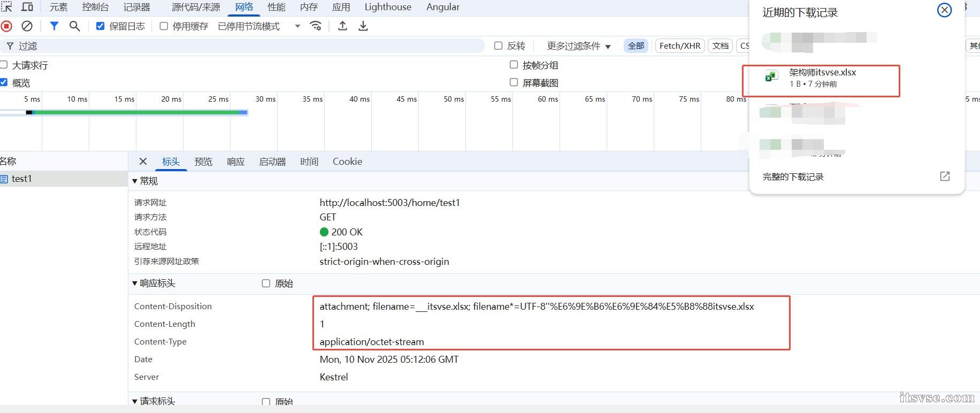Image resolution: width=980 pixels, height=413 pixels.
Task: Toggle 停用缓存 checkbox
Action: [164, 26]
